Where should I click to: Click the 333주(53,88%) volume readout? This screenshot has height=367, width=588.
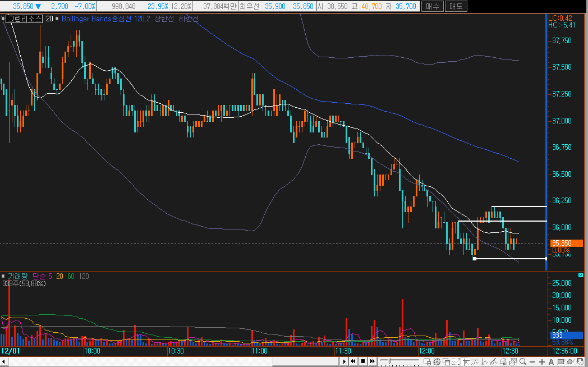[24, 284]
